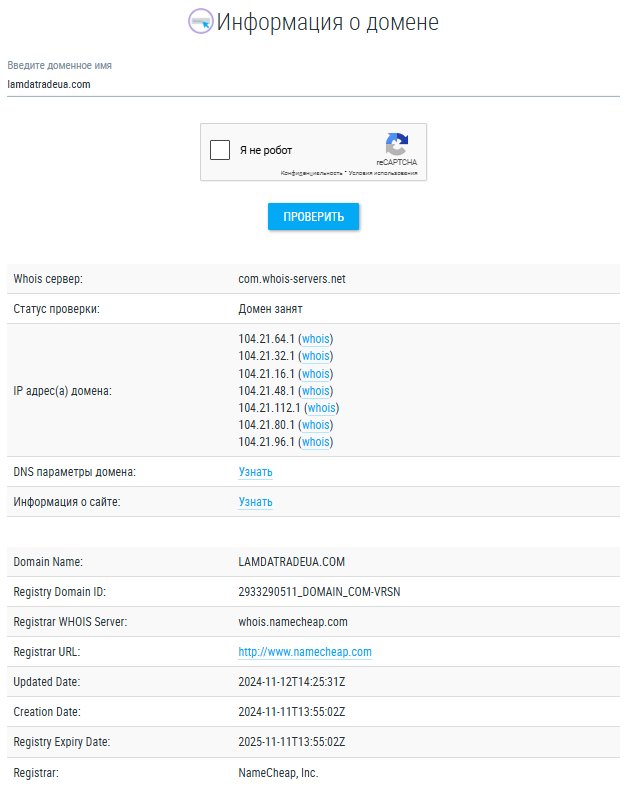Click the "Статус проверки:" label
Screen dimensions: 627x787
pyautogui.click(x=56, y=309)
